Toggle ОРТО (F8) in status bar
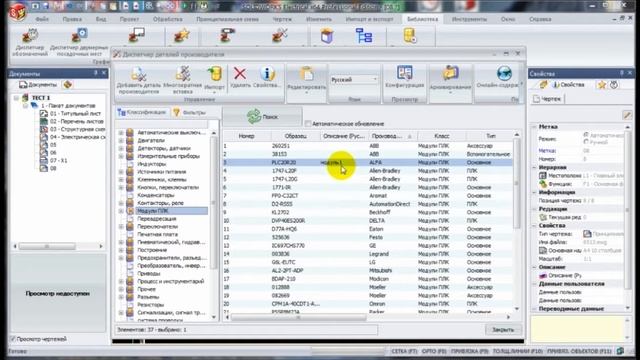The width and height of the screenshot is (640, 360). (x=434, y=351)
